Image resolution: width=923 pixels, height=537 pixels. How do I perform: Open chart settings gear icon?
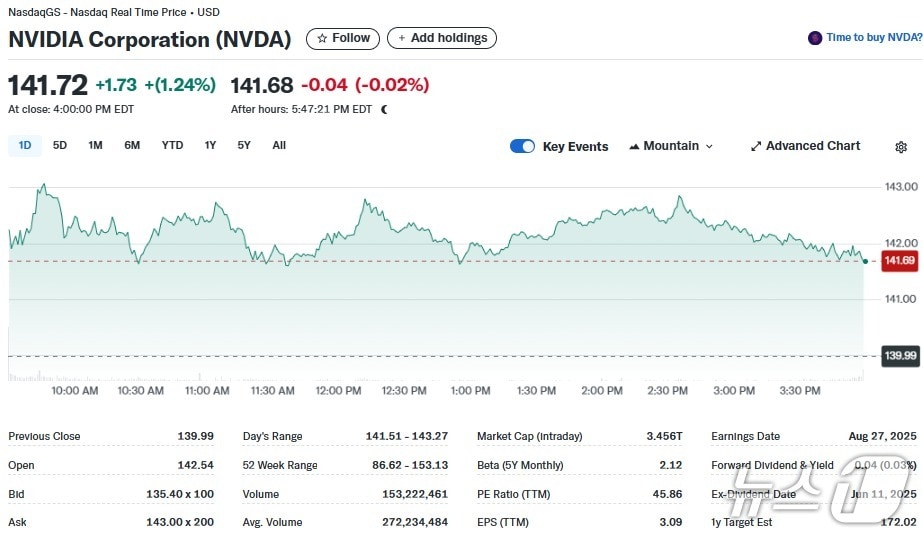click(x=900, y=147)
